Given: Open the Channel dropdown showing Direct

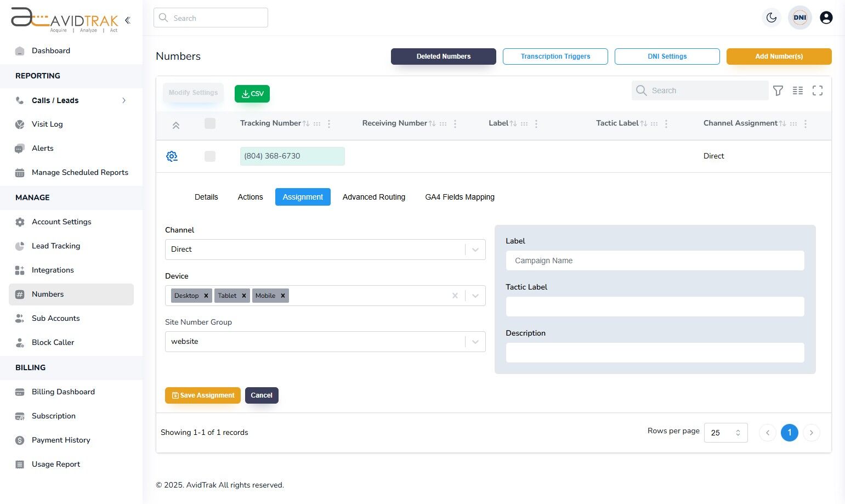Looking at the screenshot, I should pyautogui.click(x=475, y=249).
